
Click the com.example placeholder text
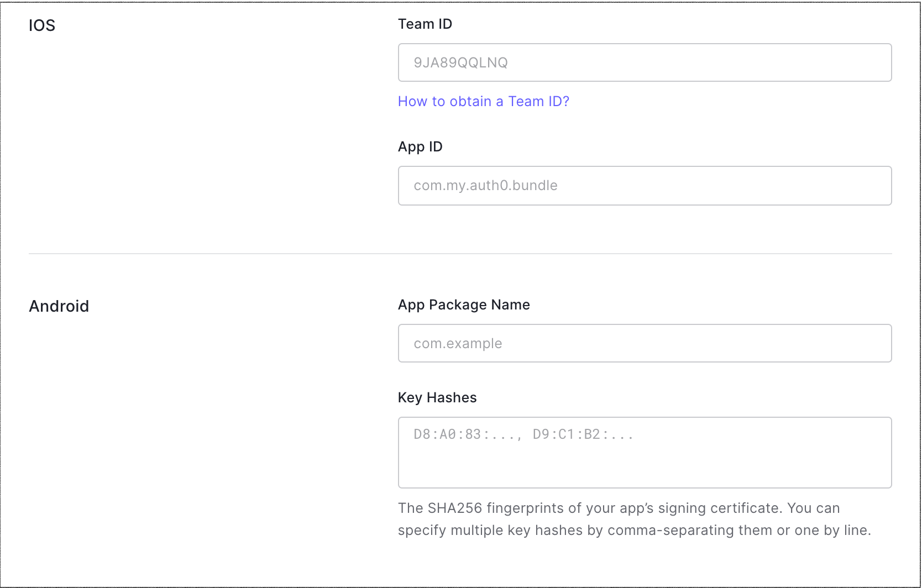[458, 344]
